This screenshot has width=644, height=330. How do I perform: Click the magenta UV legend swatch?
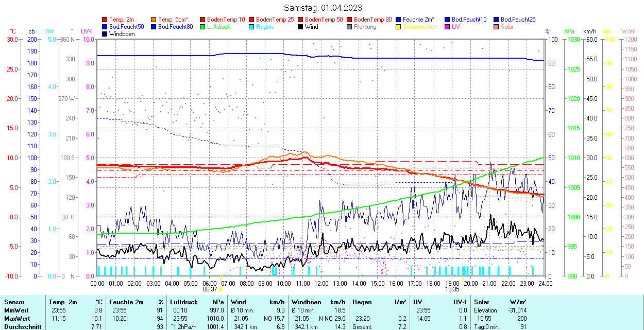448,27
